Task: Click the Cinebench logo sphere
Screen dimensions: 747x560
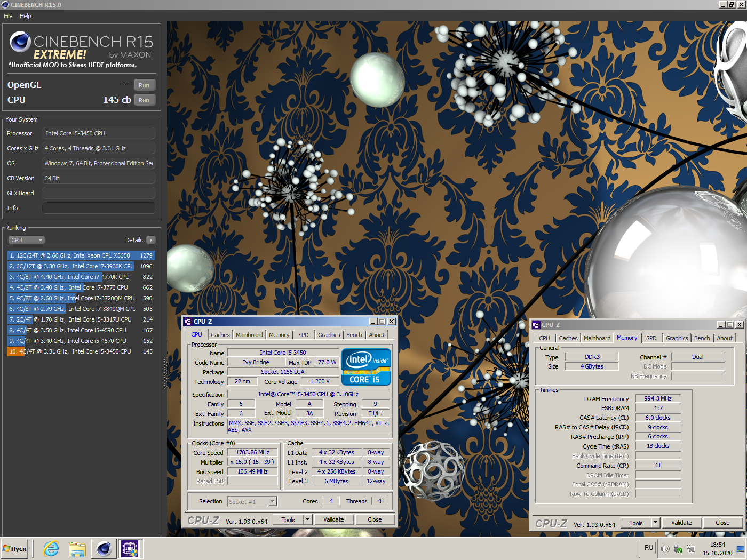Action: click(x=20, y=42)
